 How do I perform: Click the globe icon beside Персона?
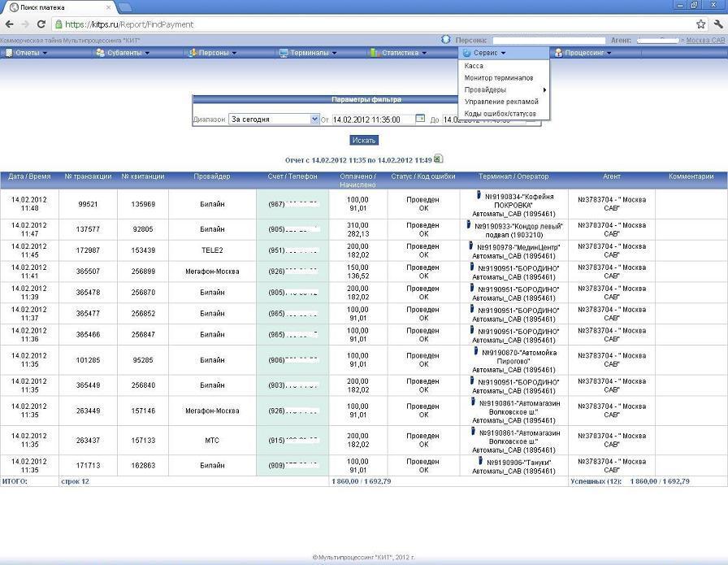pyautogui.click(x=446, y=40)
